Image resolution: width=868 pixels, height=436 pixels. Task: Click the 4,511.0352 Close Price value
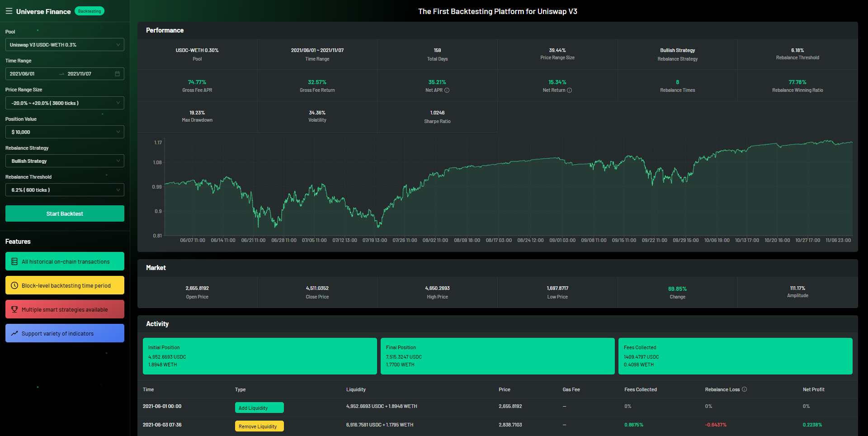(x=317, y=288)
